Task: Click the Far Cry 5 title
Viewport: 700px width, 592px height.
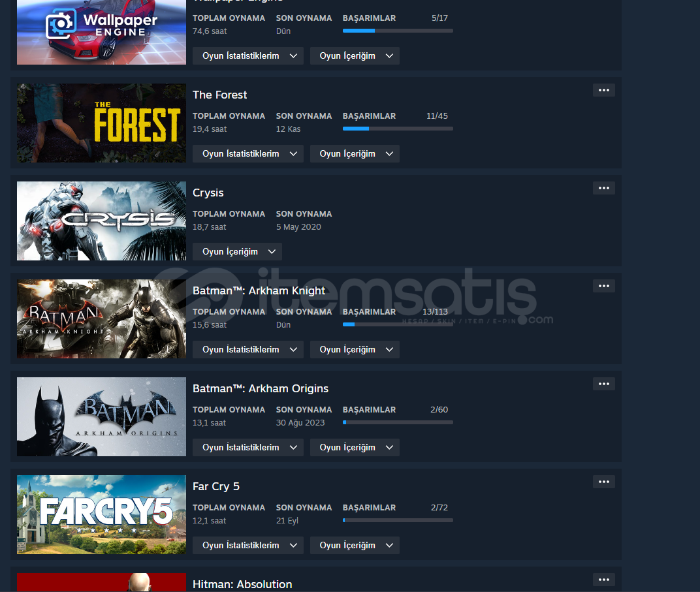Action: point(216,486)
